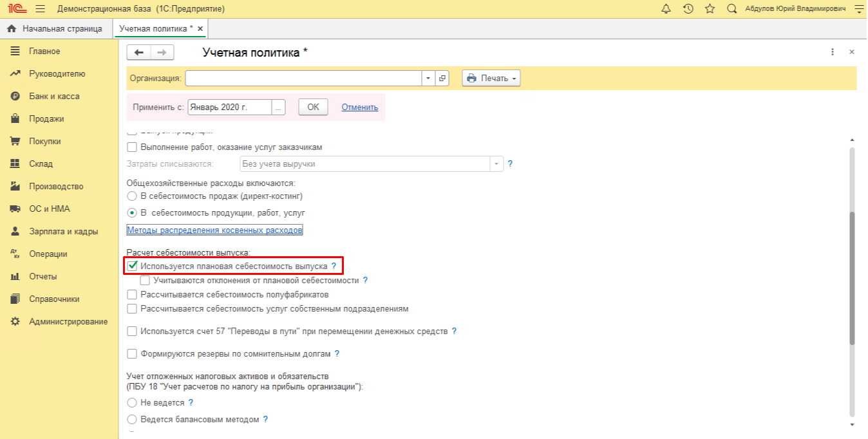868x439 pixels.
Task: Open the hamburger main menu icon
Action: point(40,9)
